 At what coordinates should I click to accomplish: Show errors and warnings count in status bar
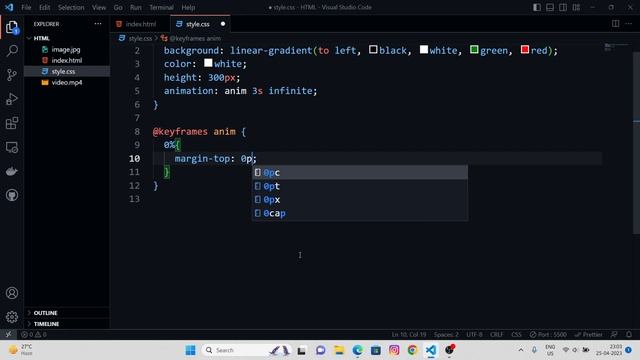(x=34, y=334)
